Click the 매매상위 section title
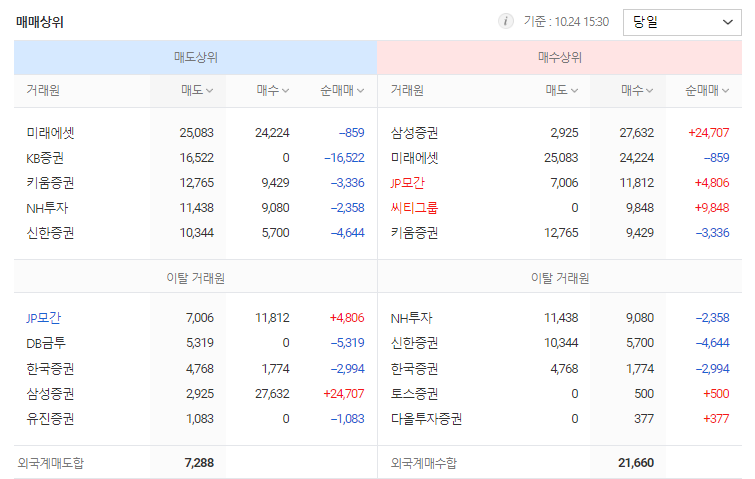755x479 pixels. tap(40, 22)
